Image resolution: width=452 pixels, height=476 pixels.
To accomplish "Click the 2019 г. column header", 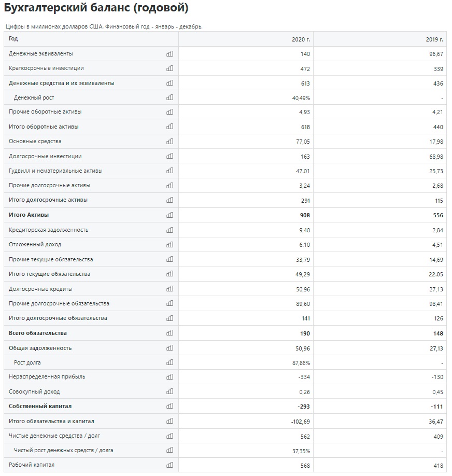I will tap(434, 39).
